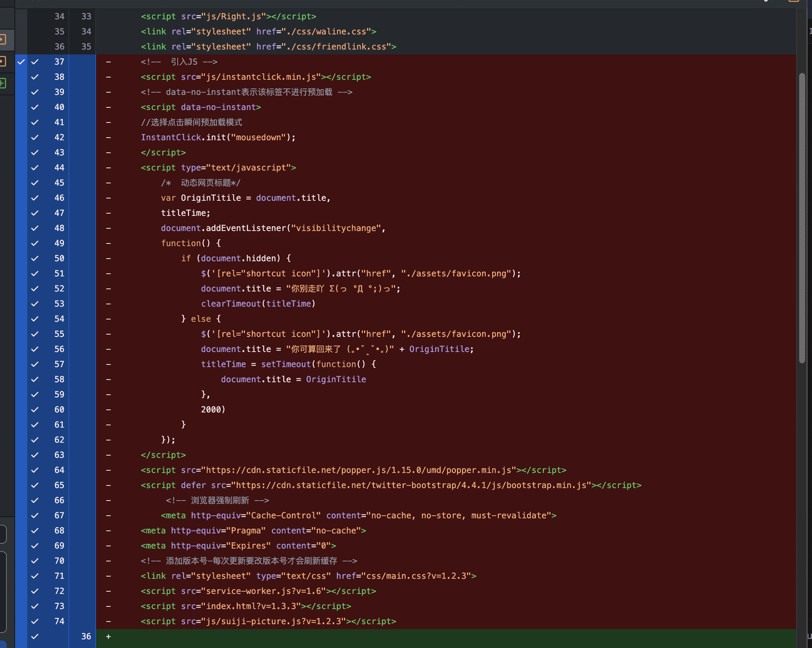Click the Right.js script tag line
This screenshot has height=648, width=812.
click(x=228, y=16)
